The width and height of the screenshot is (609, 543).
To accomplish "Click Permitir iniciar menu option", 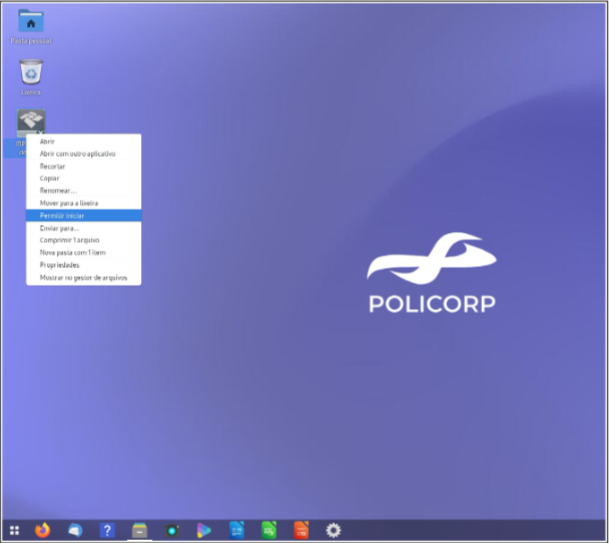I will 84,216.
